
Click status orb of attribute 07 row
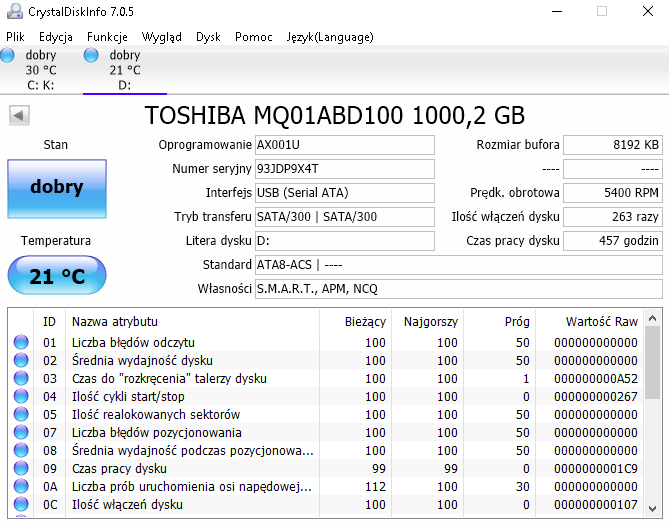click(21, 432)
